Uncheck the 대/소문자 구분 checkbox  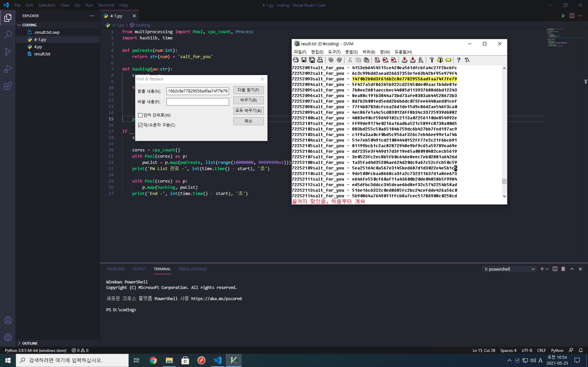(140, 125)
